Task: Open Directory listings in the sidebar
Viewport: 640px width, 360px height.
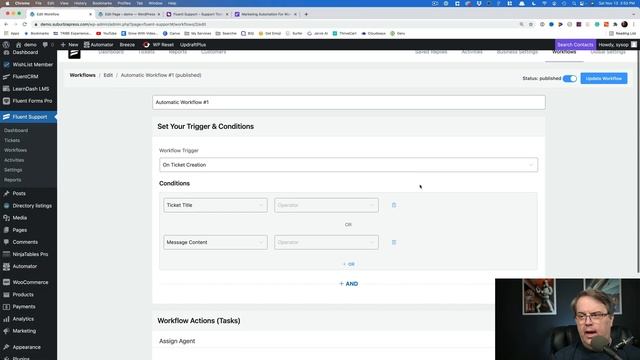Action: point(29,206)
